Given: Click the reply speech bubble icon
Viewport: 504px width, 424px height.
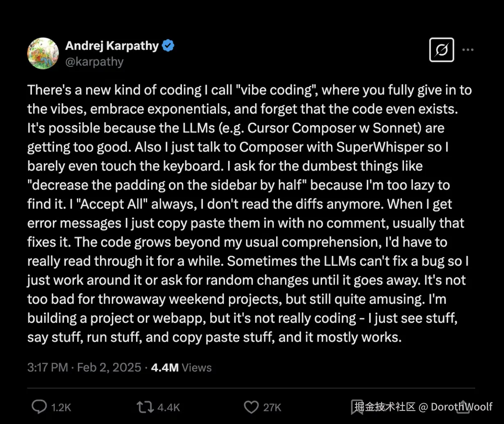Looking at the screenshot, I should click(39, 407).
